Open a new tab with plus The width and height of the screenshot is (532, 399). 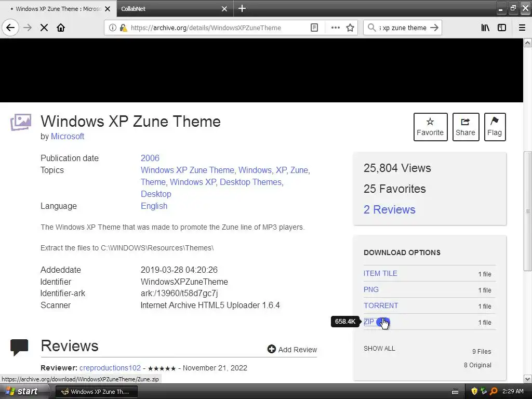(x=242, y=8)
